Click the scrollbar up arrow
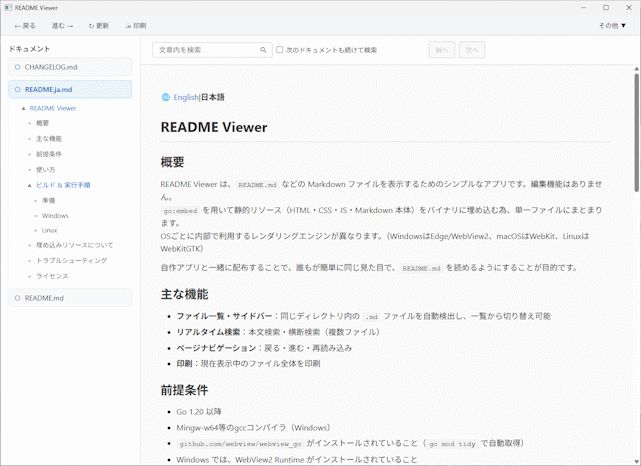 637,68
